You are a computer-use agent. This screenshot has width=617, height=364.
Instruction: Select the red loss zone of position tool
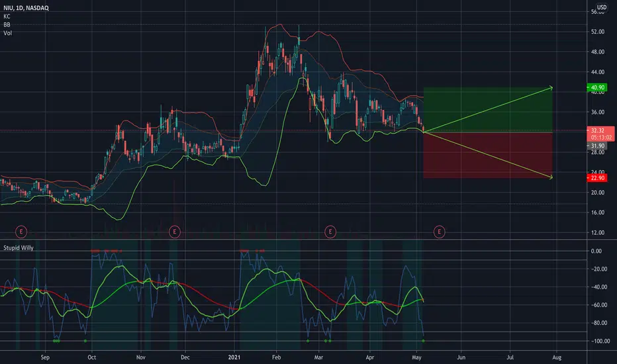[x=488, y=155]
